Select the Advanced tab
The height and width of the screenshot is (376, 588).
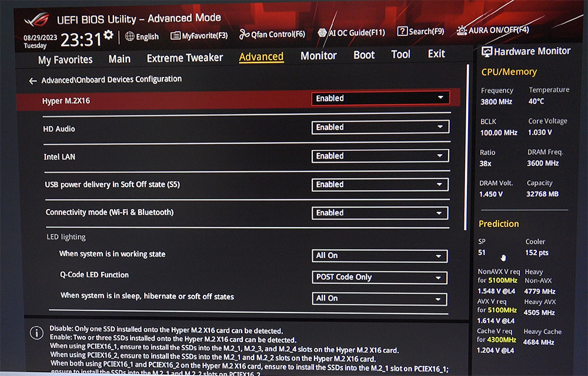click(262, 56)
